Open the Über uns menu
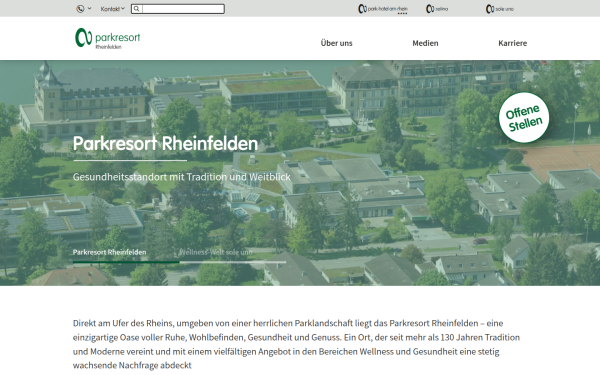Viewport: 600px width, 375px height. click(336, 43)
